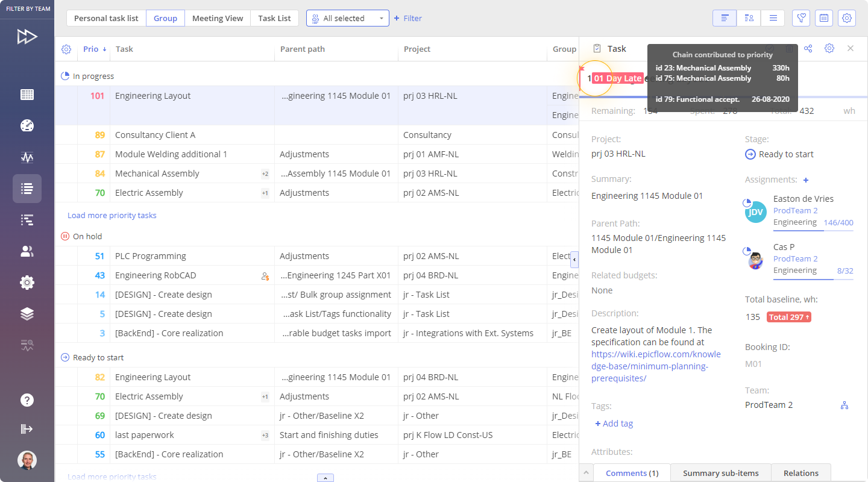
Task: Open the All selected dropdown
Action: coord(348,18)
